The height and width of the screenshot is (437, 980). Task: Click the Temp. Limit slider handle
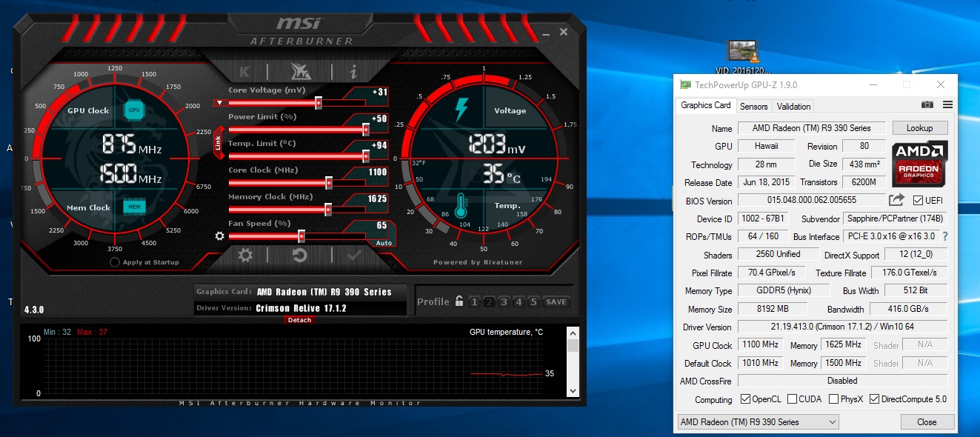click(366, 156)
